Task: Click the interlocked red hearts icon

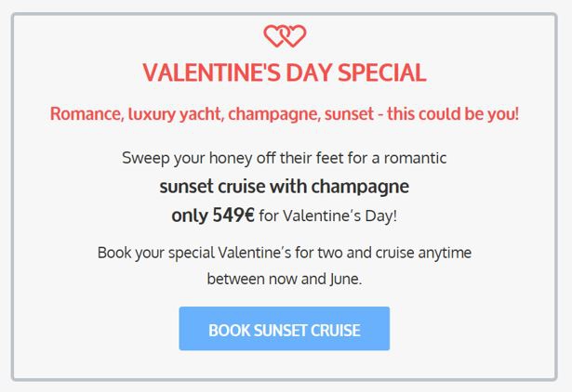Action: pyautogui.click(x=285, y=35)
